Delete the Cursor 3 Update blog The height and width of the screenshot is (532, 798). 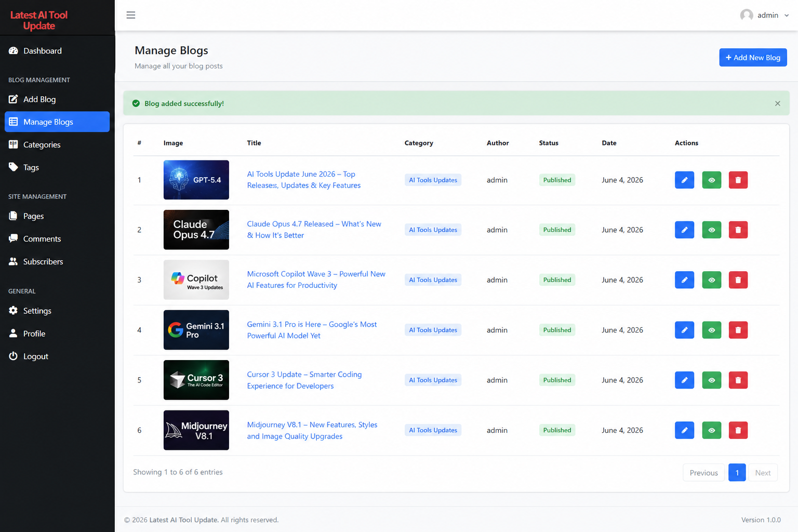coord(738,380)
